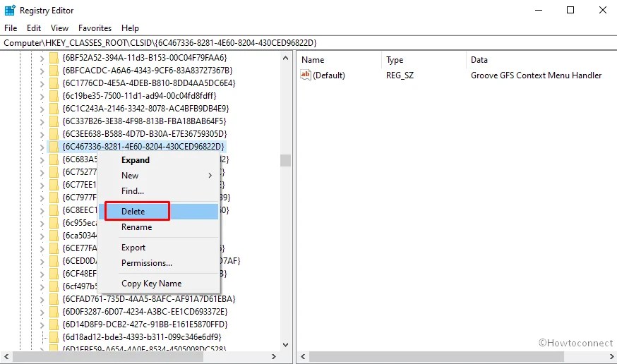Expand the {6C1C243A-2146-3342-8078-AC4BFB9DB4E9} key
The image size is (617, 364).
(x=42, y=109)
